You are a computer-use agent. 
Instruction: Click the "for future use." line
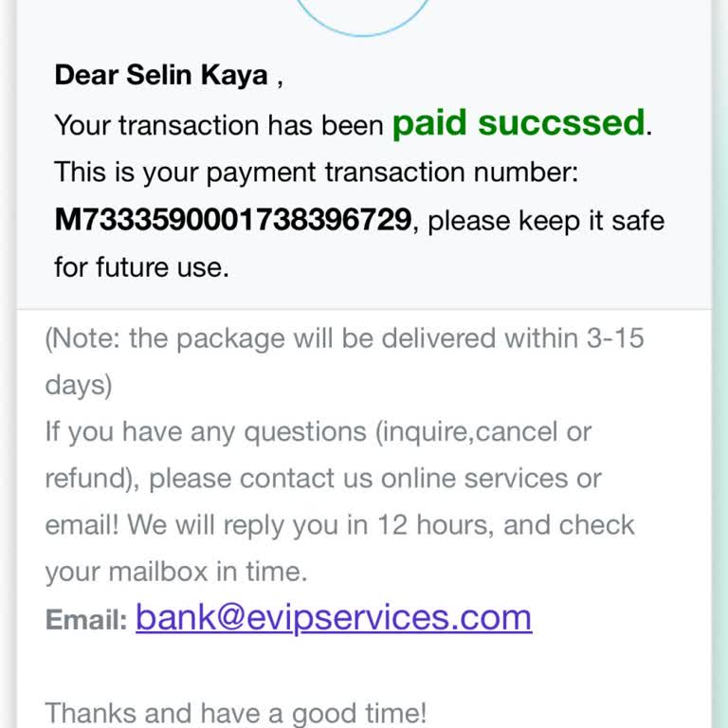[x=142, y=267]
